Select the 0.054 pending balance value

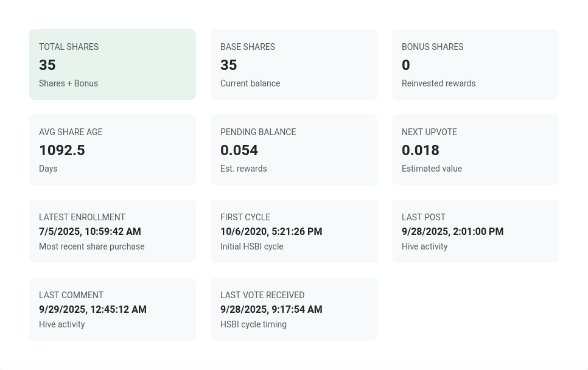(239, 150)
